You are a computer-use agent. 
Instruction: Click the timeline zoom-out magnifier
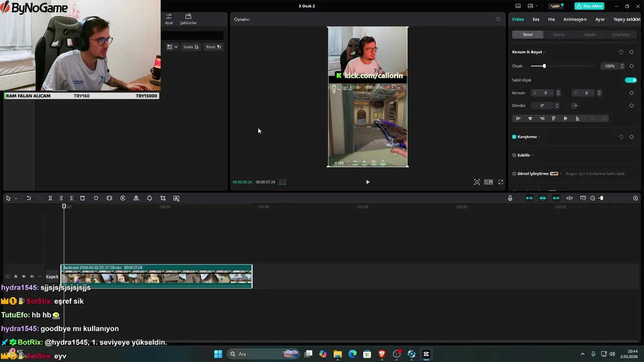[x=593, y=198]
